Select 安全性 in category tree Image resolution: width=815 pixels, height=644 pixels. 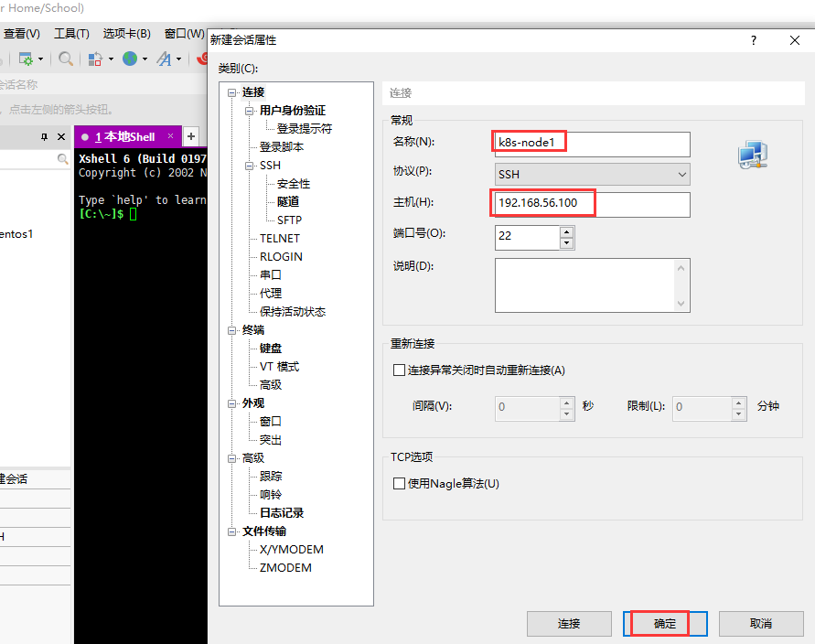pyautogui.click(x=293, y=184)
